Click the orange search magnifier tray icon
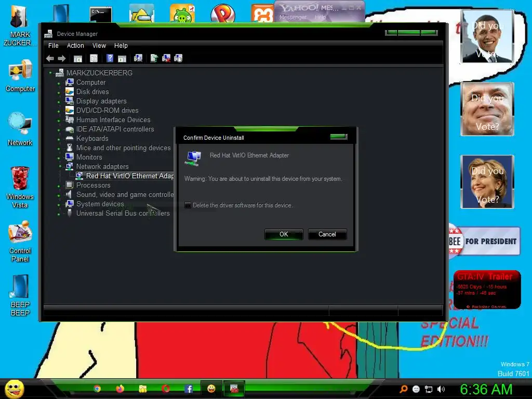This screenshot has height=399, width=532. click(404, 389)
